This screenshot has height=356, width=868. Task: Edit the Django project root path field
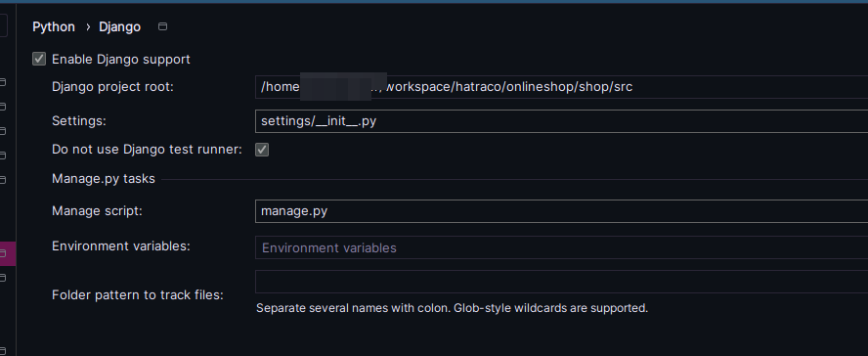(561, 87)
